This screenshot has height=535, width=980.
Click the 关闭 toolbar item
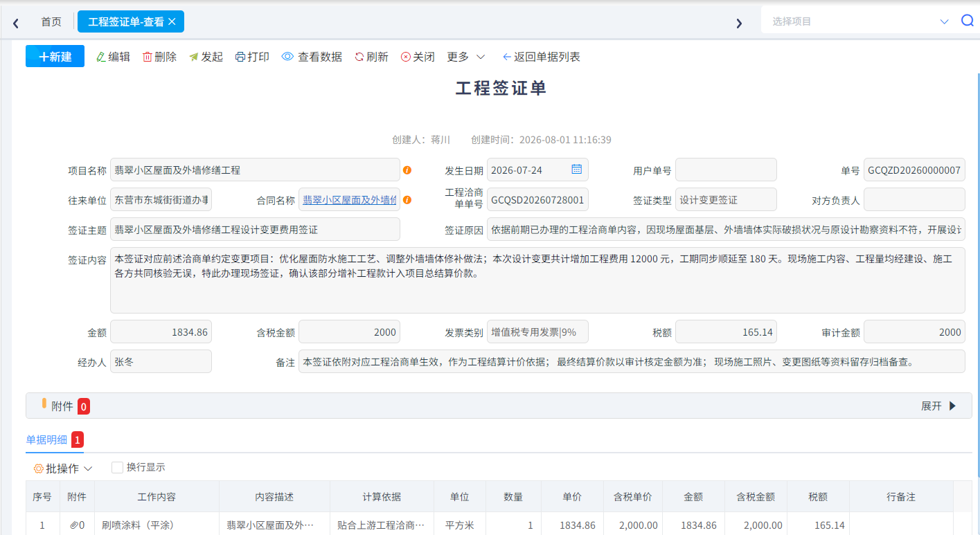[x=418, y=57]
